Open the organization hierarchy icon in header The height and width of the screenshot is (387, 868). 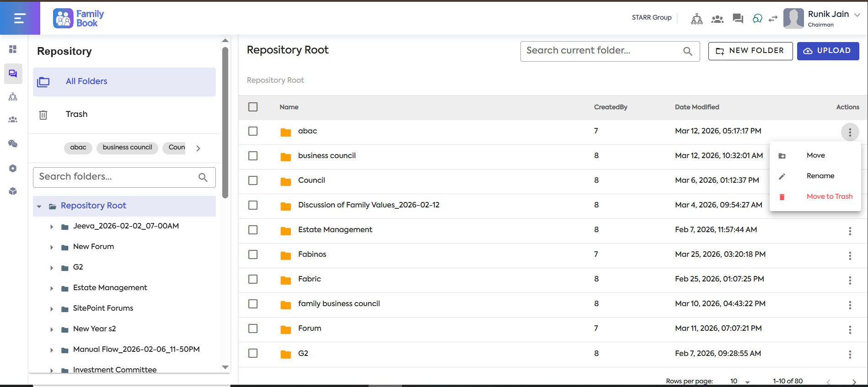coord(697,19)
